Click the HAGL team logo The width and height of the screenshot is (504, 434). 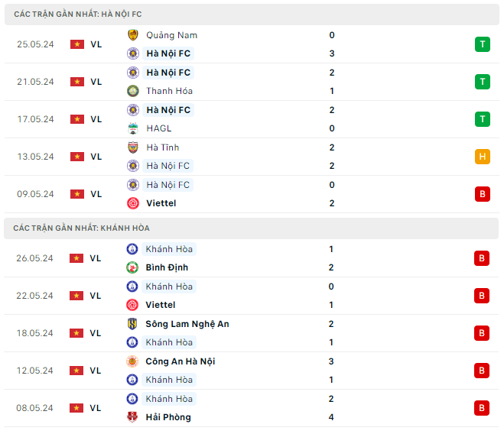[x=132, y=128]
